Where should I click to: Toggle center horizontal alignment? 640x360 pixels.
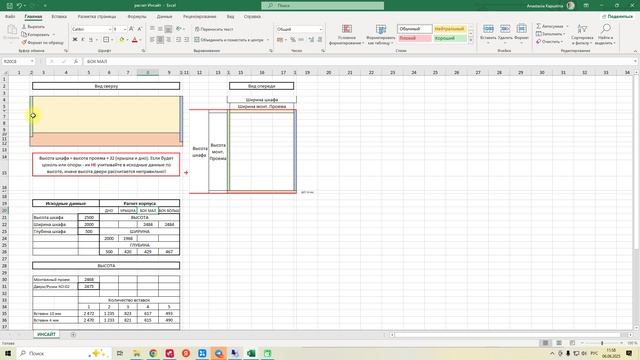pos(160,40)
